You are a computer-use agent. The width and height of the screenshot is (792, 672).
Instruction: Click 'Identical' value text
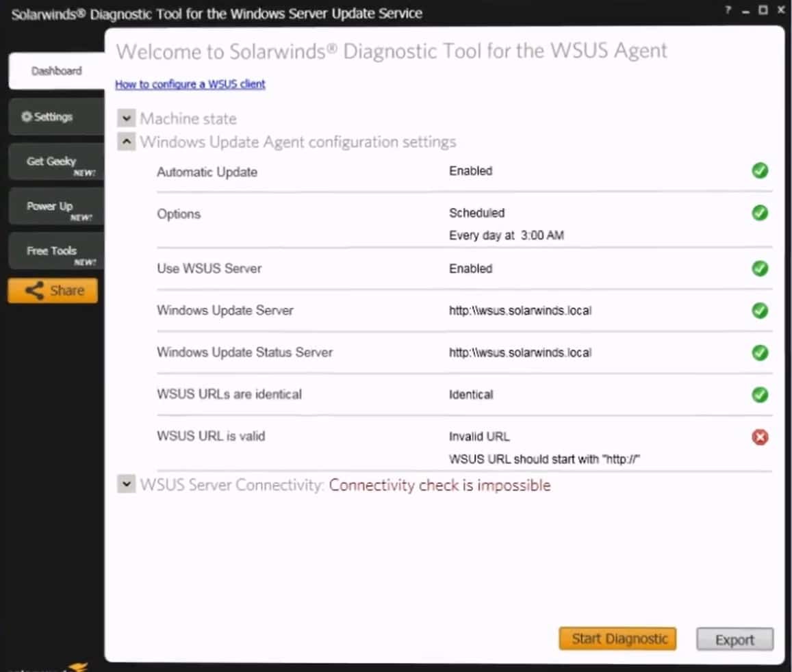[x=471, y=394]
